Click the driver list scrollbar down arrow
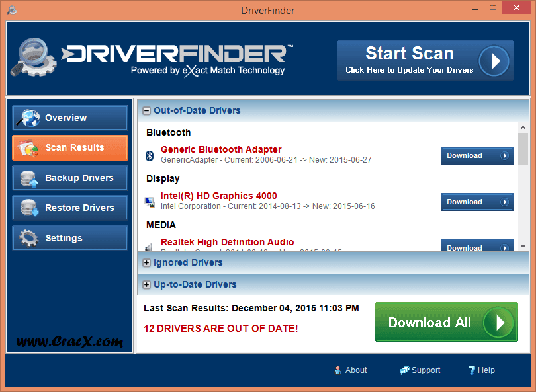 pyautogui.click(x=523, y=246)
